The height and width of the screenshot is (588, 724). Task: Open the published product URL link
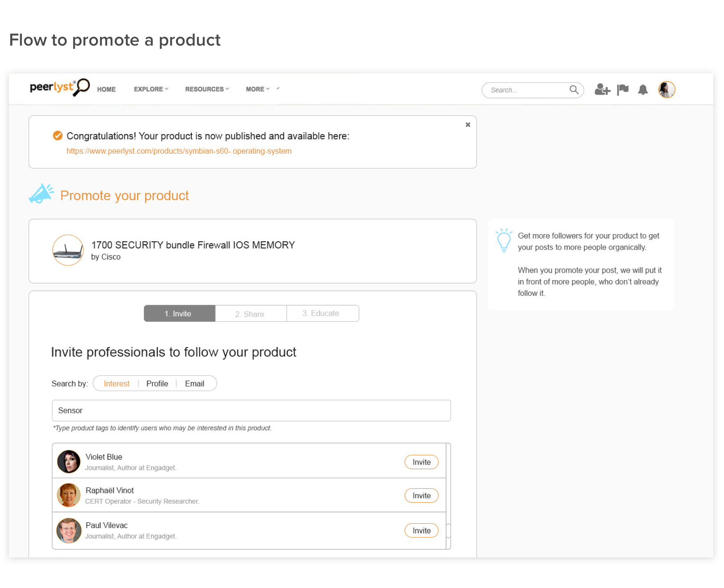pos(179,151)
